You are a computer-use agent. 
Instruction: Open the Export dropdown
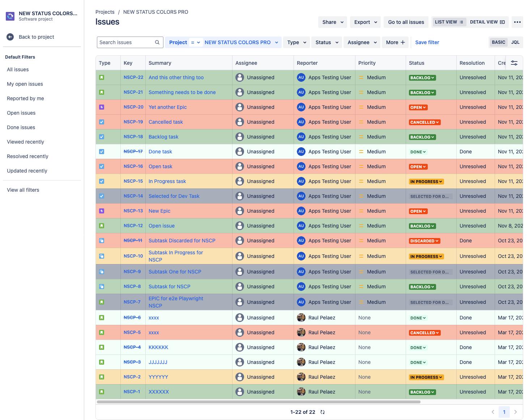(365, 22)
